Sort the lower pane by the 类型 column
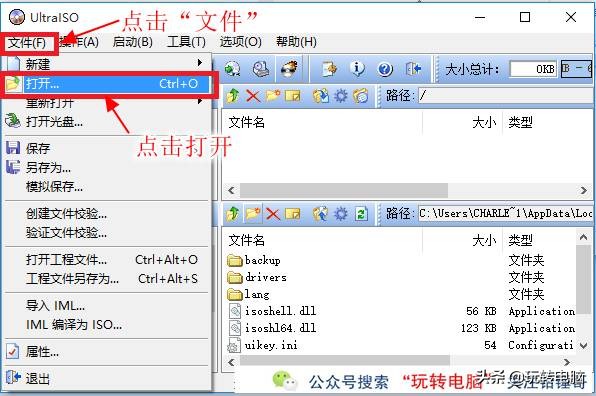596x396 pixels. point(539,240)
